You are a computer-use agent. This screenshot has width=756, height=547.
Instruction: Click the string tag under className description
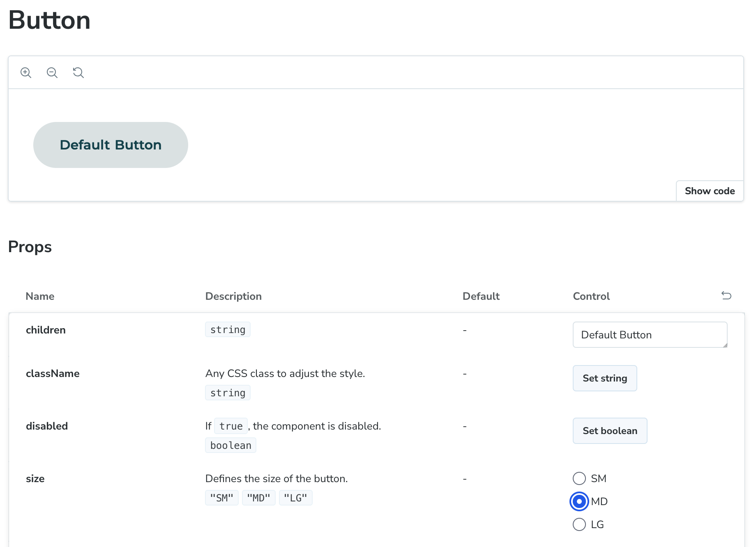tap(228, 393)
